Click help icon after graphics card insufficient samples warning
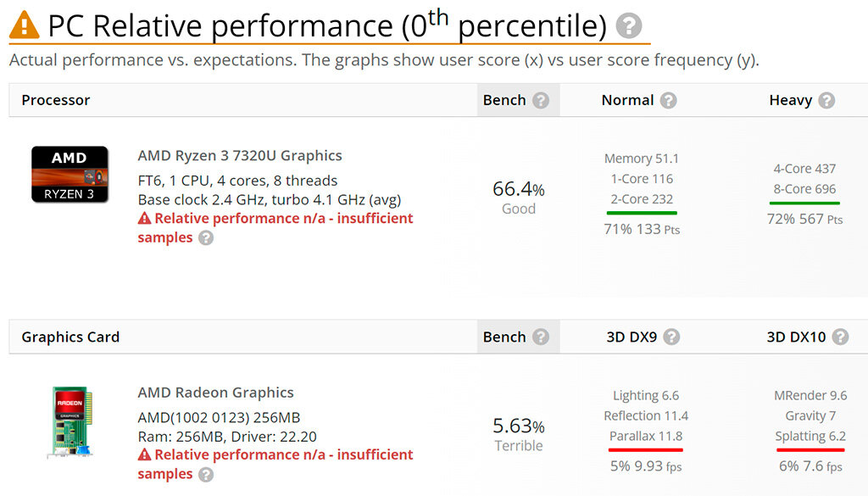The height and width of the screenshot is (496, 868). click(206, 475)
